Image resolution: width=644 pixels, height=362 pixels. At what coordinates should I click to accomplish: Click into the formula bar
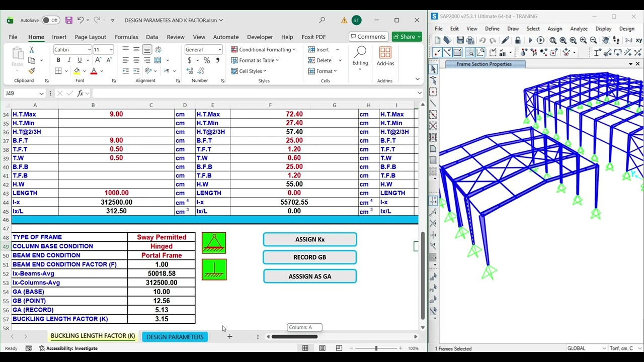click(254, 93)
